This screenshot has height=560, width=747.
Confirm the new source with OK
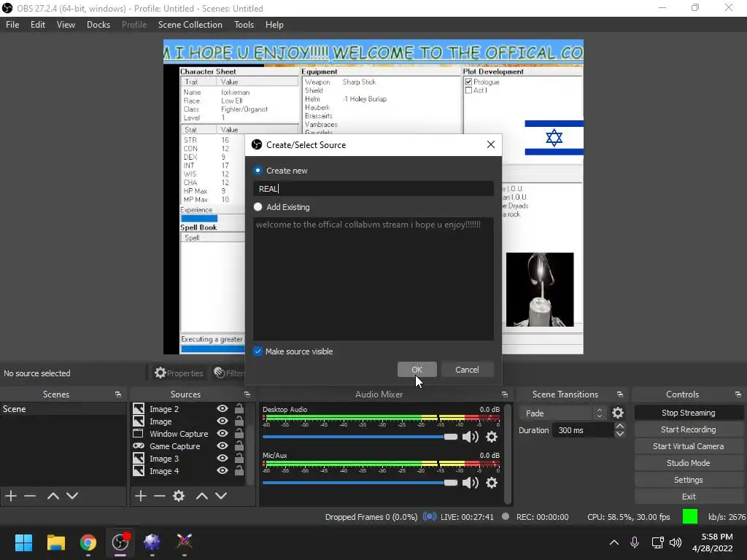click(417, 370)
